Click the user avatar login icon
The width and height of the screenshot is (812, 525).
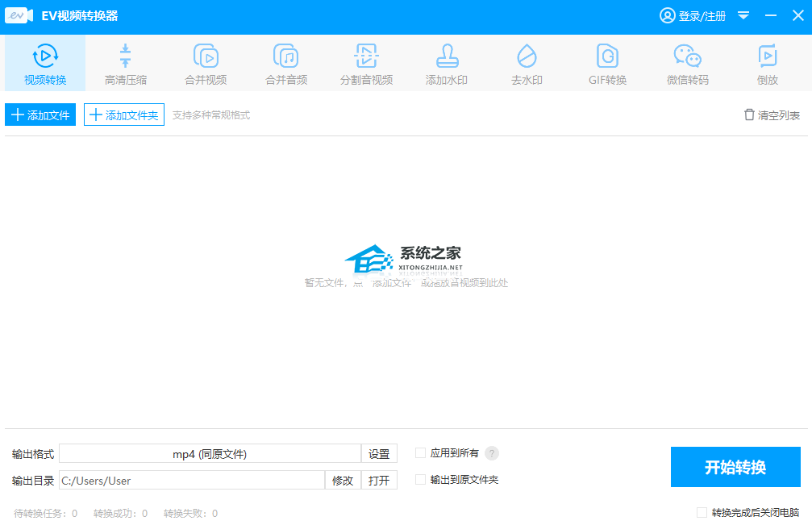point(667,16)
